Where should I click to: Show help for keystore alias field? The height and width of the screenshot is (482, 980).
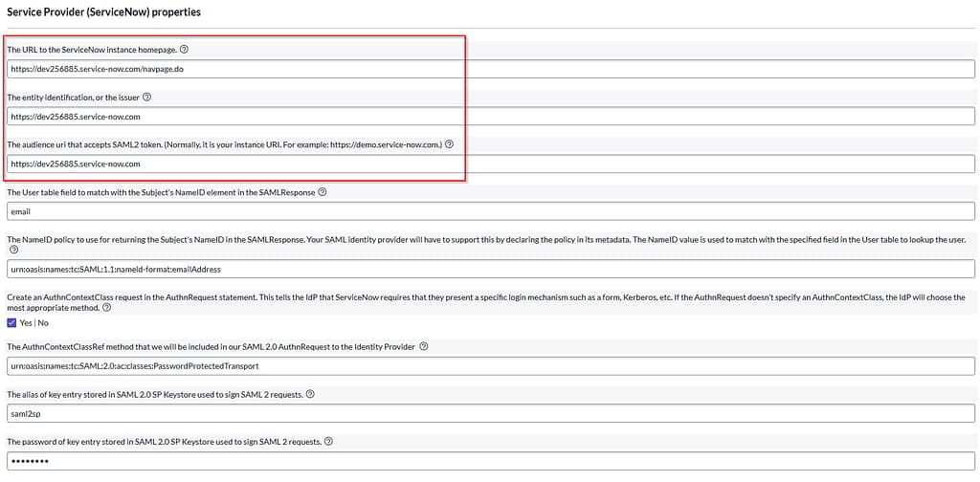[x=310, y=395]
